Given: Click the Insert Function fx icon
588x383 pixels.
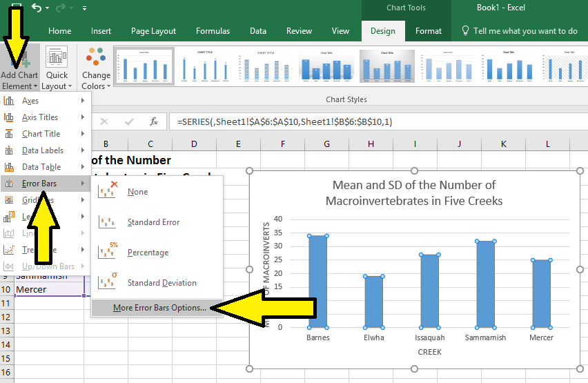Looking at the screenshot, I should 154,121.
